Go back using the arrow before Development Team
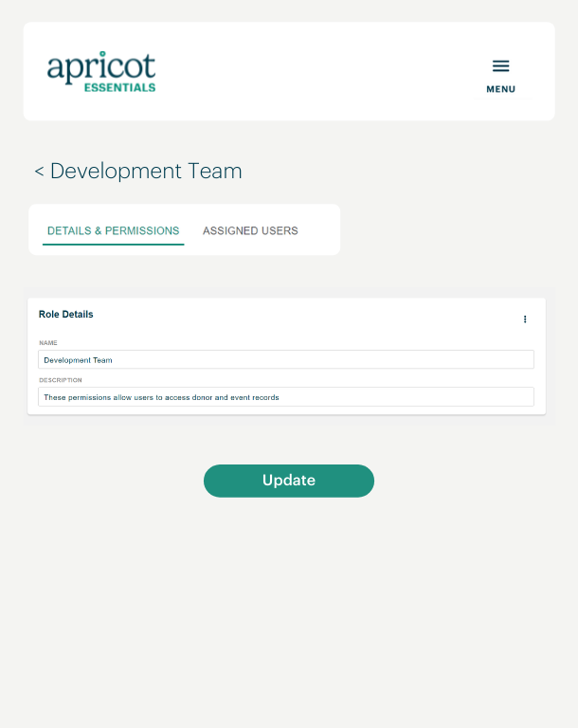Screen dimensions: 578x728 point(39,172)
